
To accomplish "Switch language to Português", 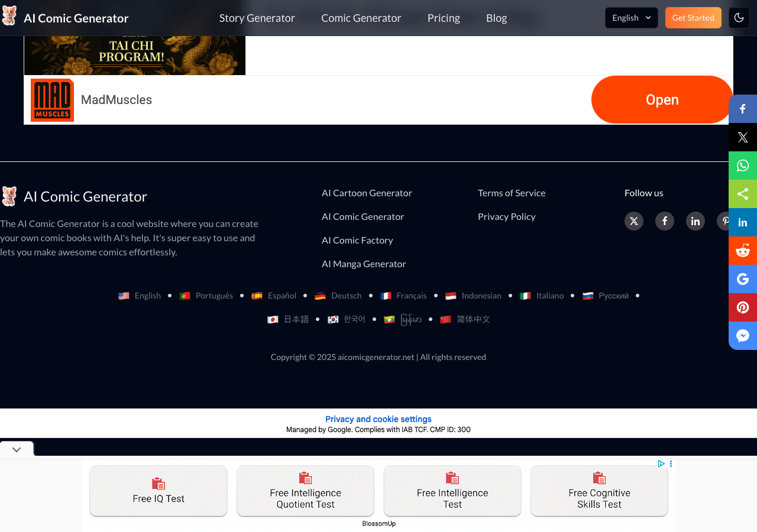I will click(214, 296).
